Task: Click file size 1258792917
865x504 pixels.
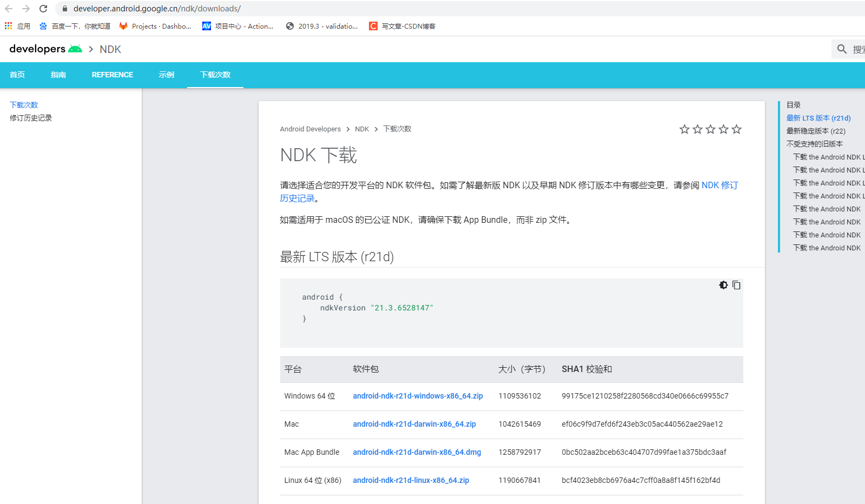Action: point(520,453)
